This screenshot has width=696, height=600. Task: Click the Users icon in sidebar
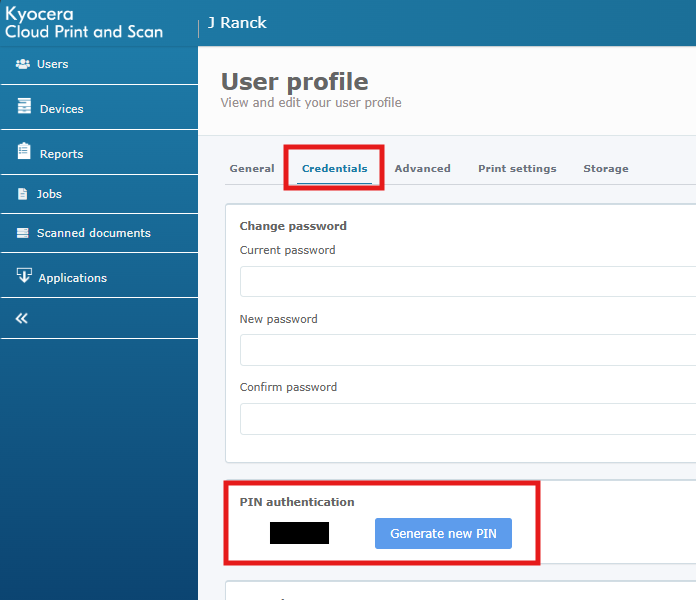23,64
